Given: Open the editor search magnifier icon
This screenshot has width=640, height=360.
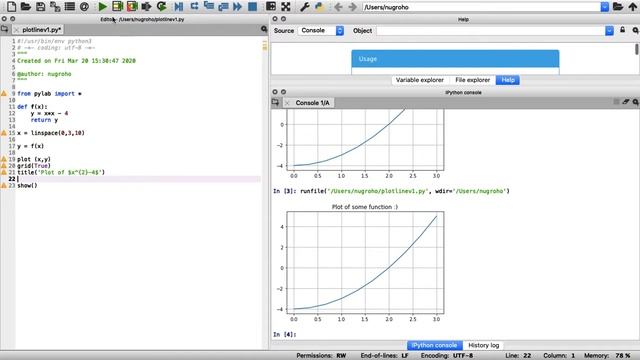Looking at the screenshot, I should pyautogui.click(x=264, y=29).
